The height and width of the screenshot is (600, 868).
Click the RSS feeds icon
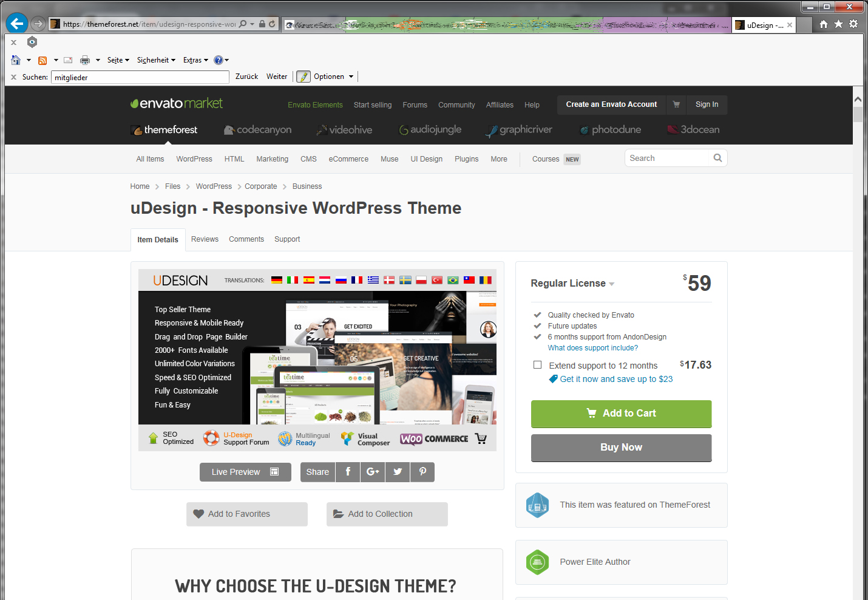[x=42, y=60]
